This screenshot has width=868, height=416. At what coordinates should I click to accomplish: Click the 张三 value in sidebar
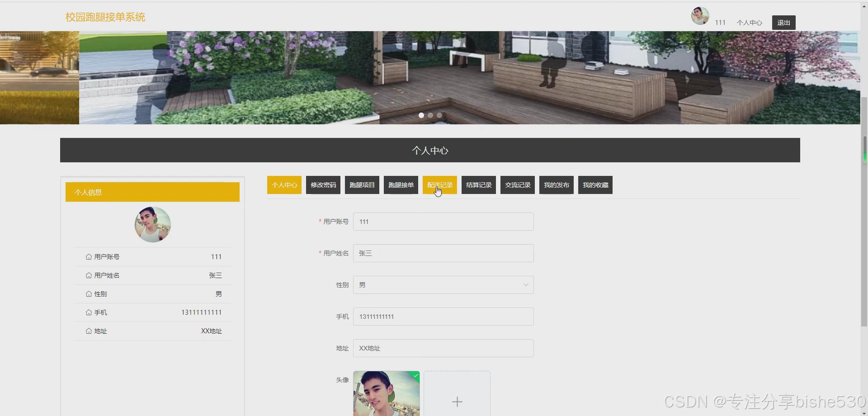pos(216,275)
